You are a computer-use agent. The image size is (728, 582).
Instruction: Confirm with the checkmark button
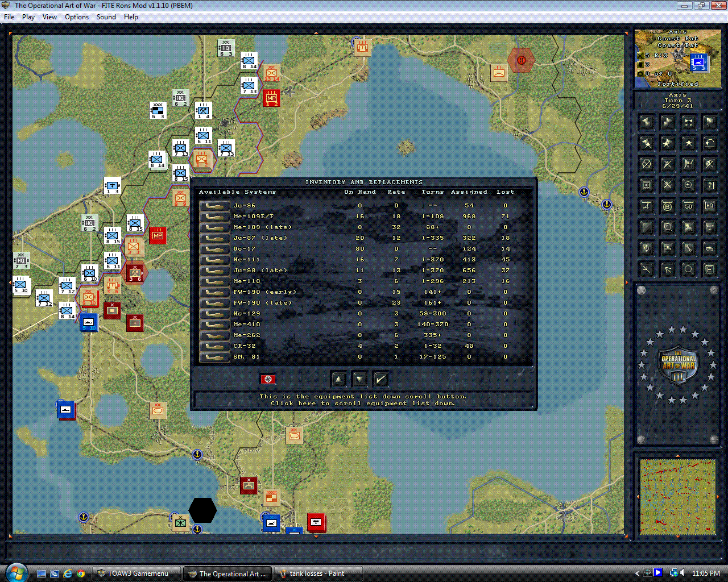pyautogui.click(x=380, y=379)
